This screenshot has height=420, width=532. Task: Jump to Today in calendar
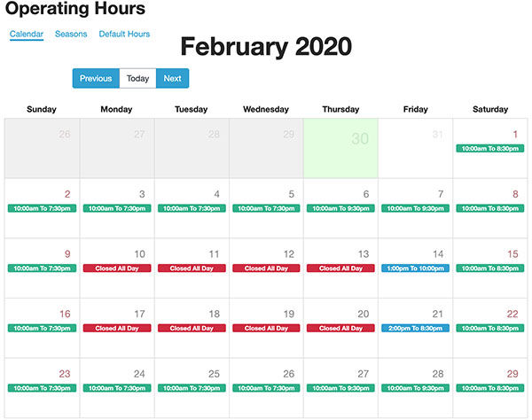click(x=137, y=78)
